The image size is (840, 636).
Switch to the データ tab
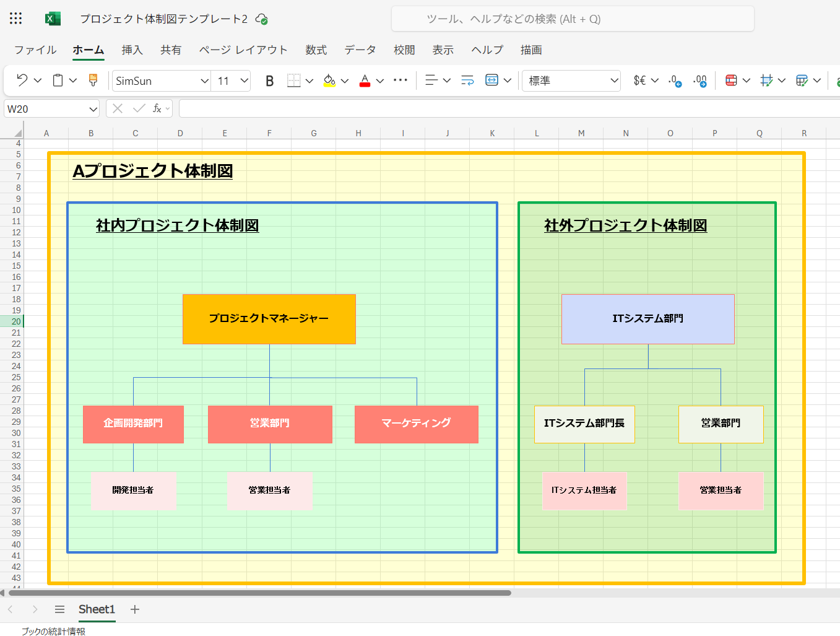(x=360, y=50)
